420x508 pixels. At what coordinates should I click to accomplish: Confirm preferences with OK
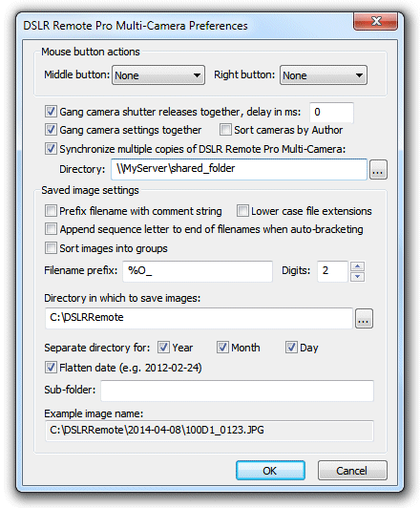click(x=270, y=470)
